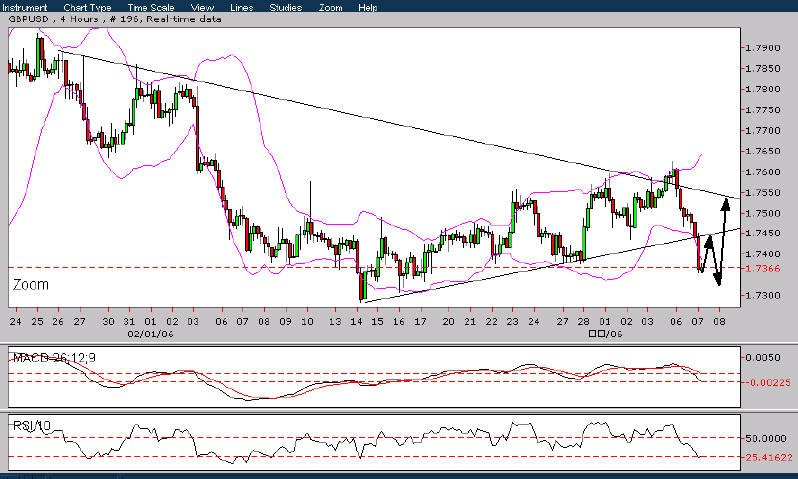Click the date axis label 26
Image resolution: width=798 pixels, height=479 pixels.
[58, 322]
